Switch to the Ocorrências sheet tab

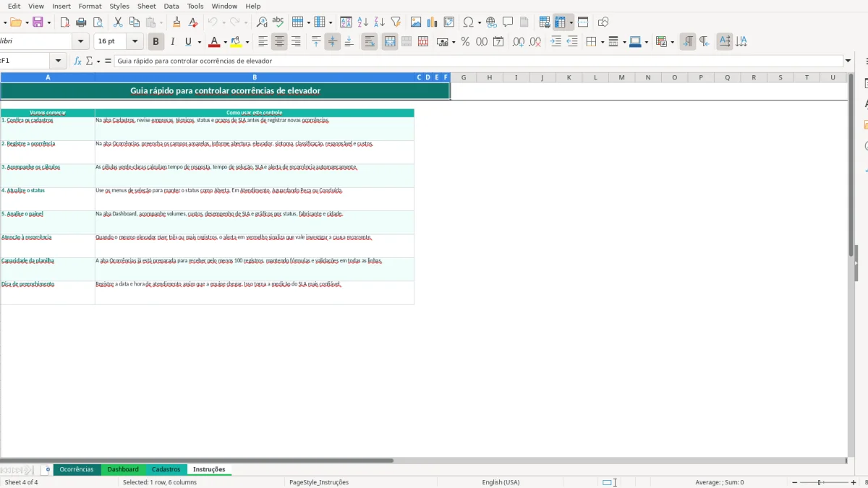[77, 469]
